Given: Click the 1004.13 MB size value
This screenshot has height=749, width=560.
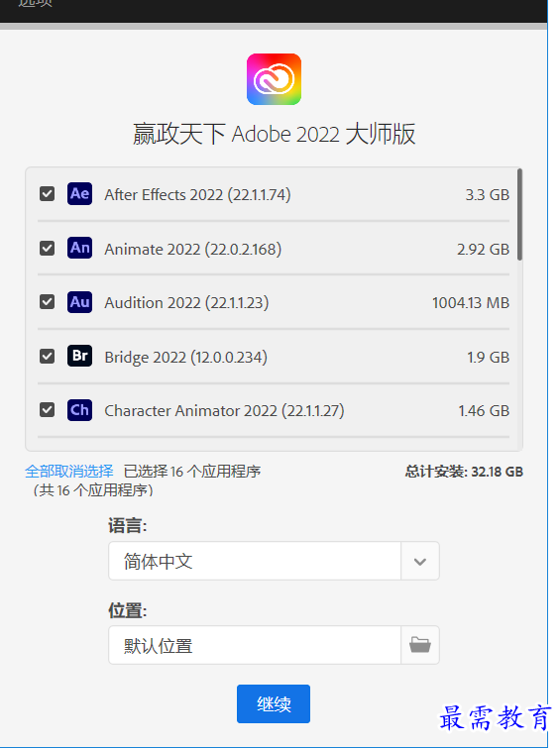Looking at the screenshot, I should 471,303.
